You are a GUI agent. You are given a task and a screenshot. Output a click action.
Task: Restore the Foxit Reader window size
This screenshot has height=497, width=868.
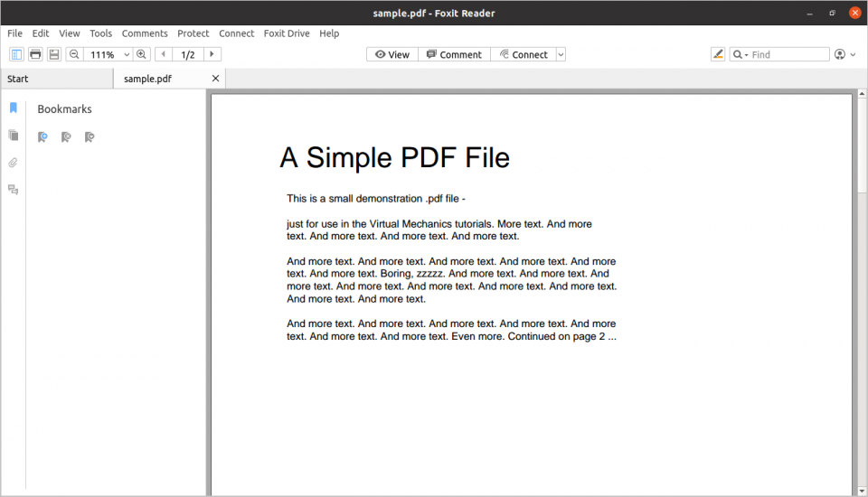click(832, 13)
